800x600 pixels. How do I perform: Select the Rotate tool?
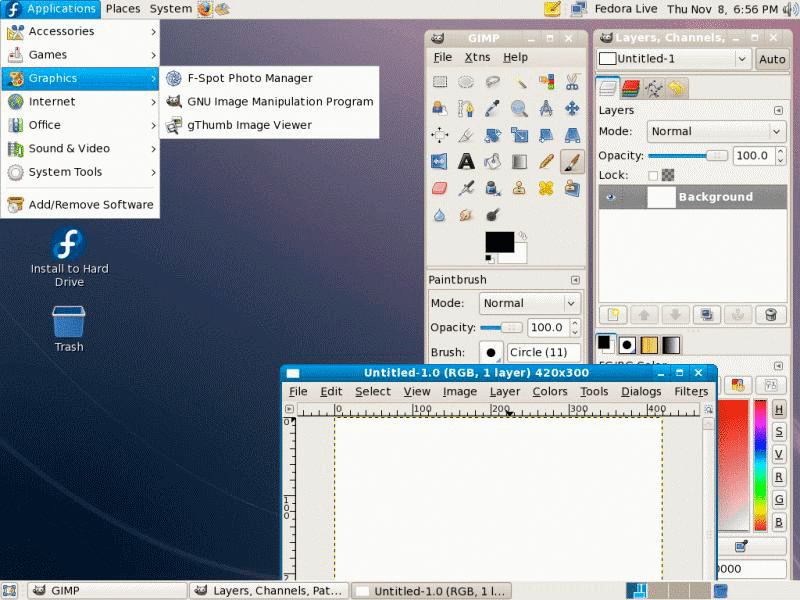click(492, 135)
